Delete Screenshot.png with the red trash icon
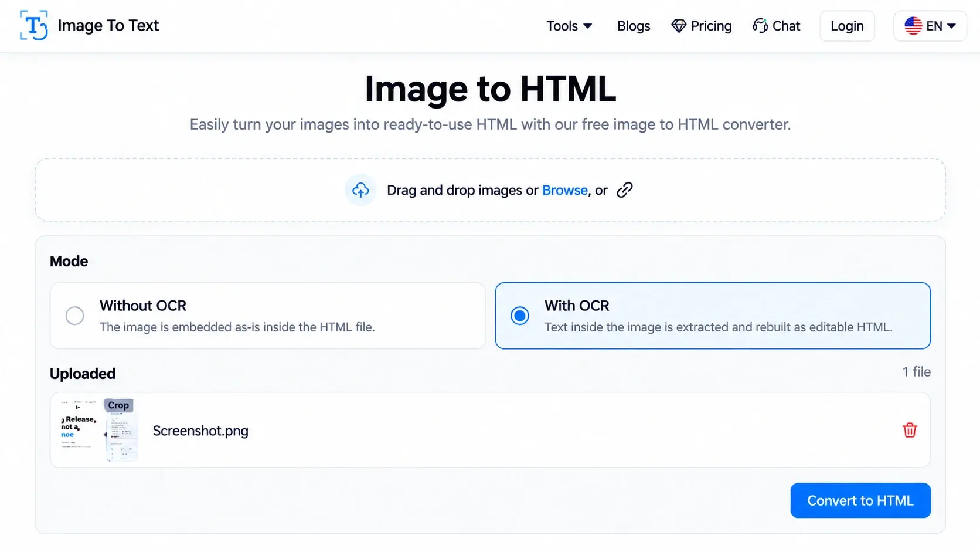Screen dimensions: 980x552 point(910,430)
